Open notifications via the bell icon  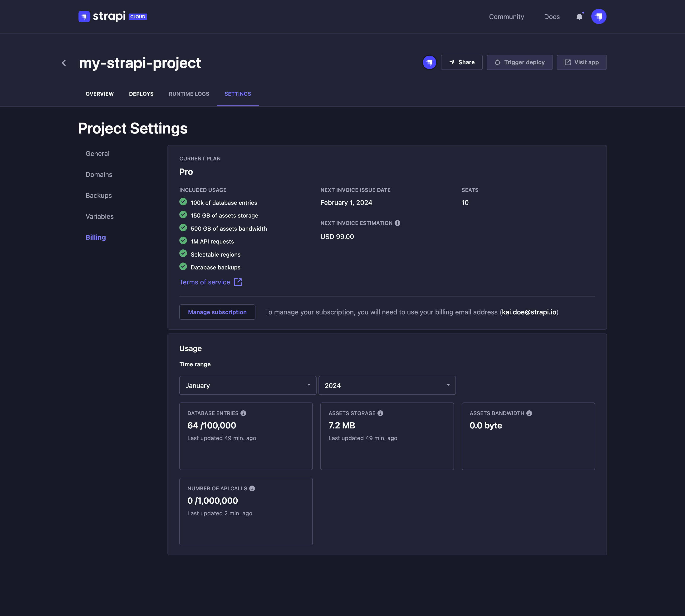point(579,17)
